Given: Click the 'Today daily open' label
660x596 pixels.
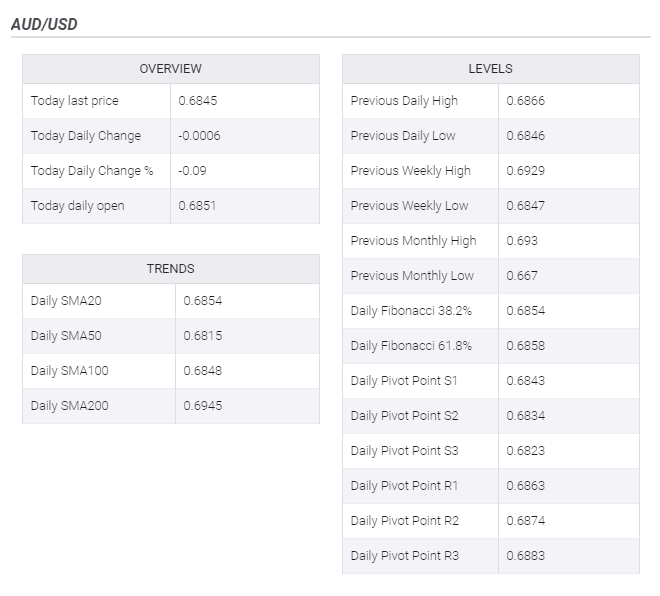Looking at the screenshot, I should tap(77, 206).
